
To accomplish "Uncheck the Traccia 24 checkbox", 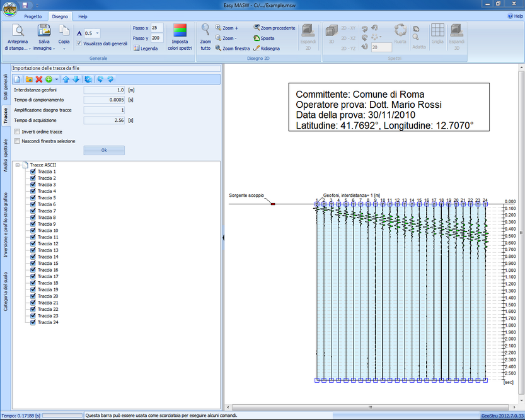I will pyautogui.click(x=33, y=322).
